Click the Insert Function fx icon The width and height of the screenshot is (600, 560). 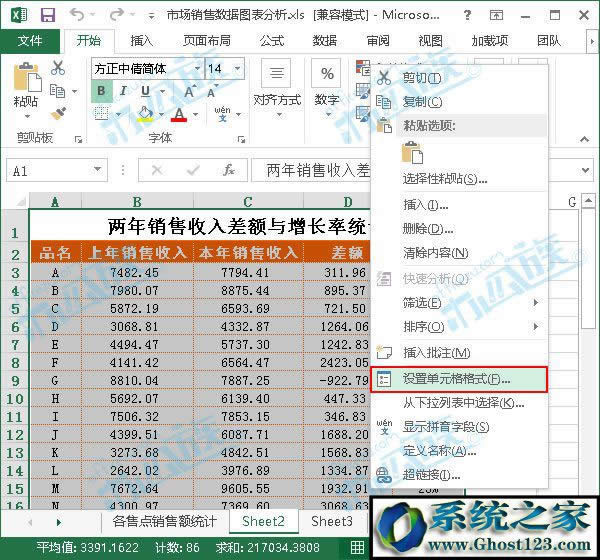(x=229, y=170)
